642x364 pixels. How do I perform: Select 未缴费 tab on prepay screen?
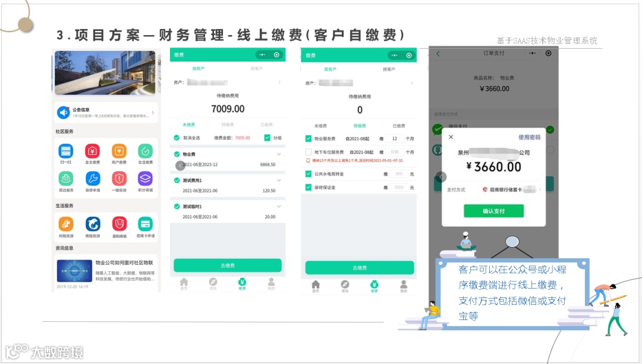320,125
